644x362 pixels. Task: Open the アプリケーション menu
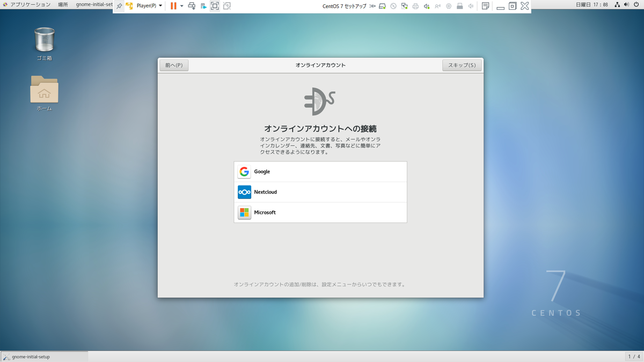[x=27, y=4]
